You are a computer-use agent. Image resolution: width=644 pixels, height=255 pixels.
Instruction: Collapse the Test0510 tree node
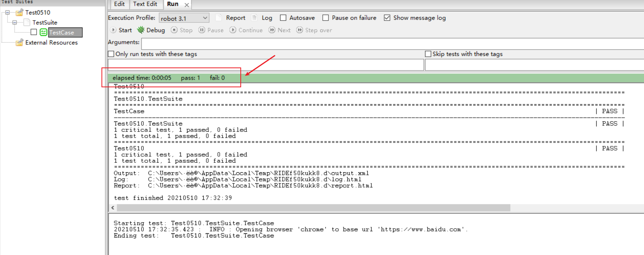(7, 13)
